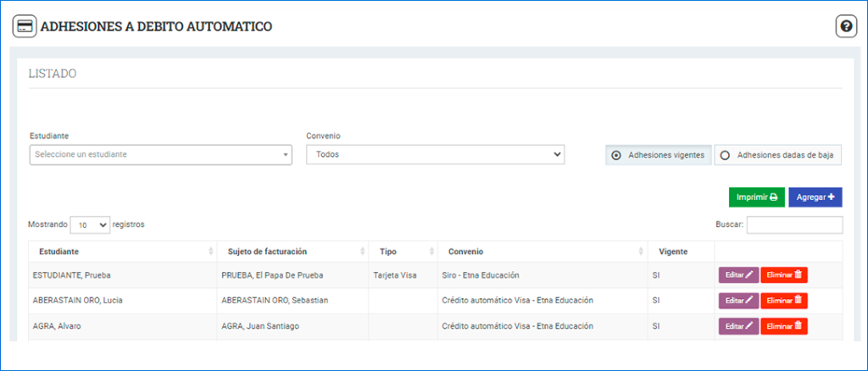868x371 pixels.
Task: Open the Estudiante selection dropdown
Action: point(160,154)
